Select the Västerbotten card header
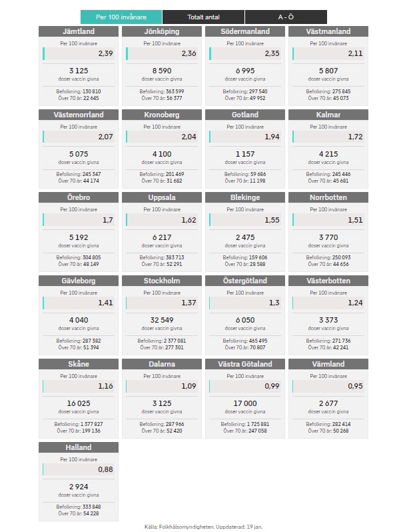This screenshot has height=532, width=413. click(x=328, y=281)
